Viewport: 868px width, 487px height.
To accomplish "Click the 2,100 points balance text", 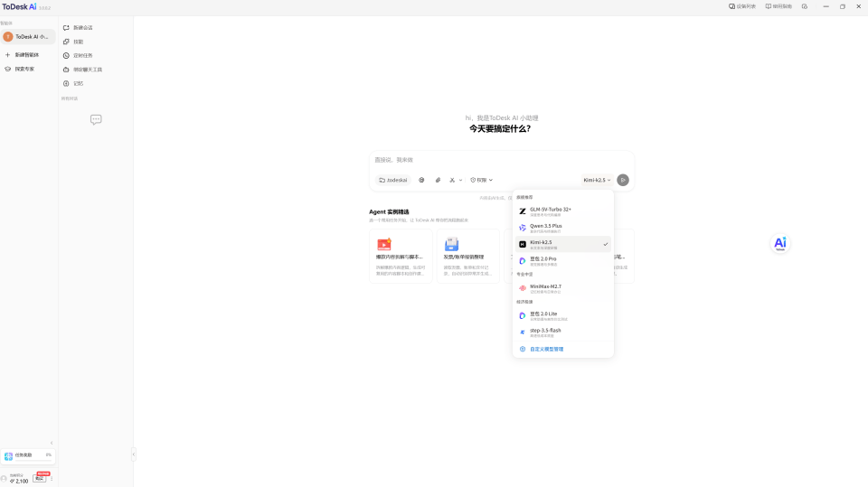I will [x=22, y=482].
